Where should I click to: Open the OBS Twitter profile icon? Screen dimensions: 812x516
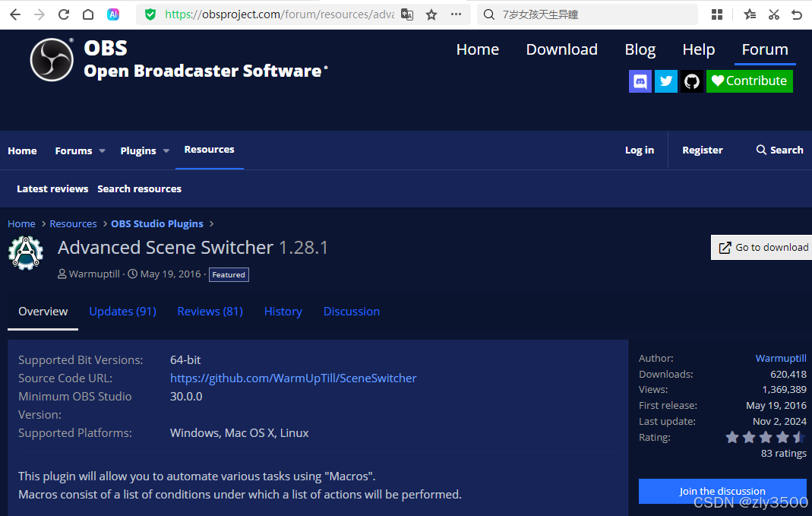click(665, 81)
